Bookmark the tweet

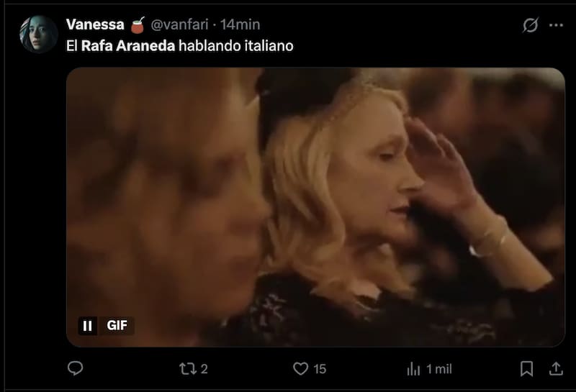point(526,368)
